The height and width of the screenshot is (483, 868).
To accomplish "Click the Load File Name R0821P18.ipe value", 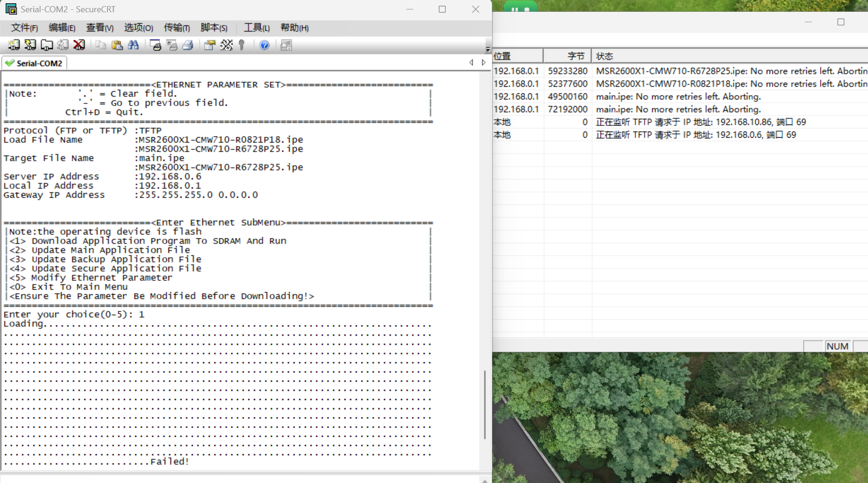I will tap(221, 140).
